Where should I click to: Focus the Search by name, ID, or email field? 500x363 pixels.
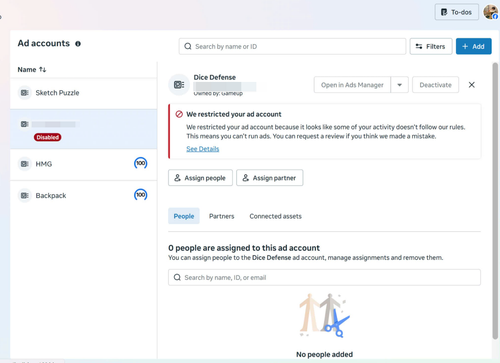(324, 277)
